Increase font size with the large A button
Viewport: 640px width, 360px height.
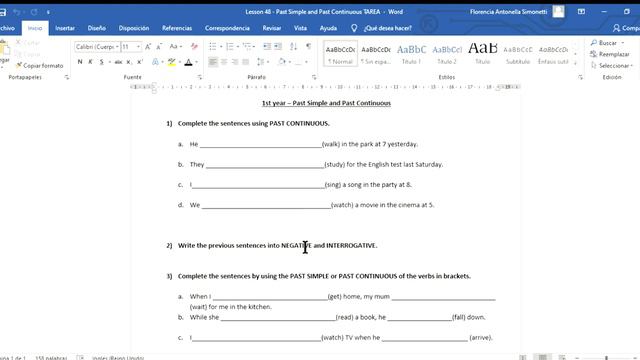pyautogui.click(x=148, y=47)
